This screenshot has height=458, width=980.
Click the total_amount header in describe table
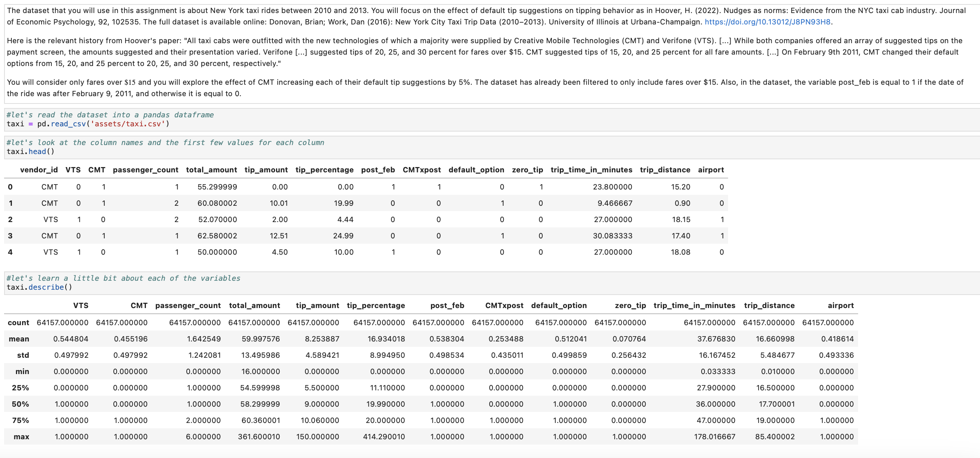254,305
